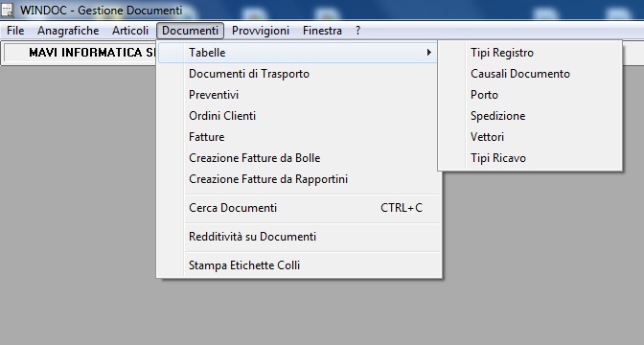The width and height of the screenshot is (644, 345).
Task: Choose Creazione Fatture da Bolle
Action: 298,158
